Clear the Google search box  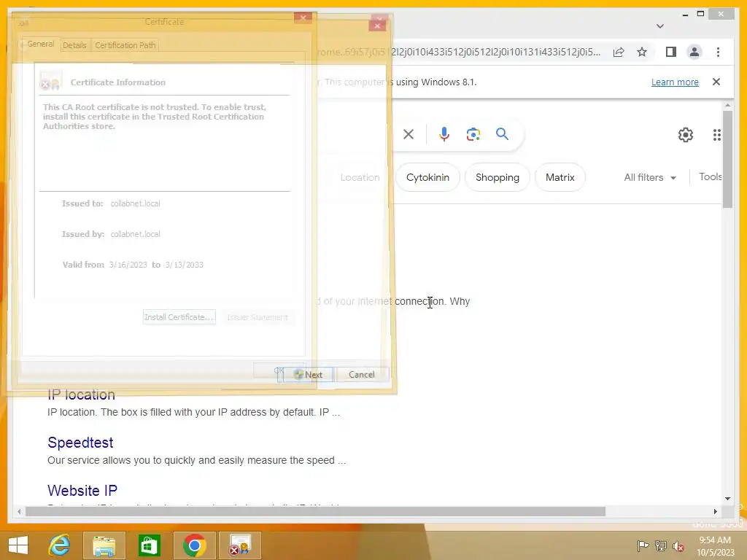coord(409,134)
